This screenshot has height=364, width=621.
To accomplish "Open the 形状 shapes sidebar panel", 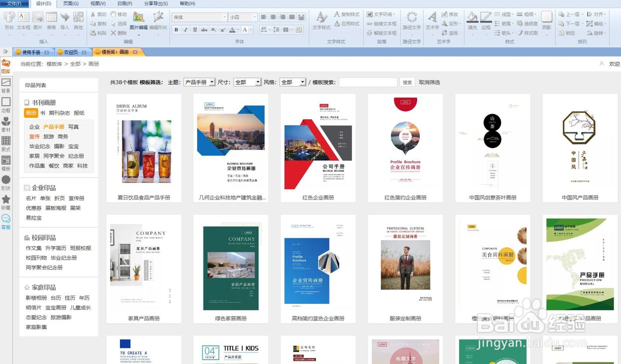I will click(6, 183).
